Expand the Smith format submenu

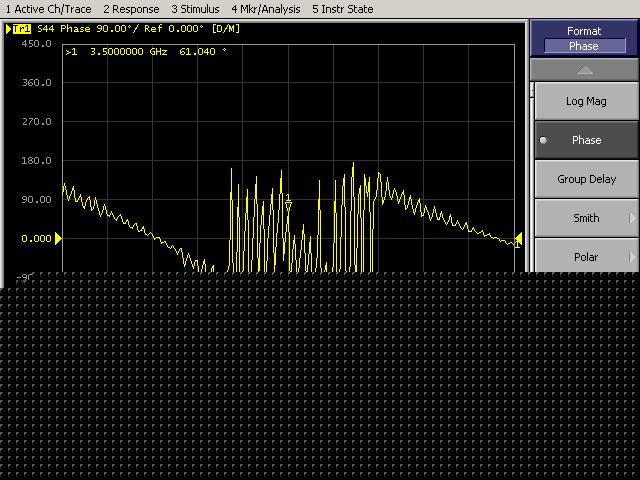(586, 218)
